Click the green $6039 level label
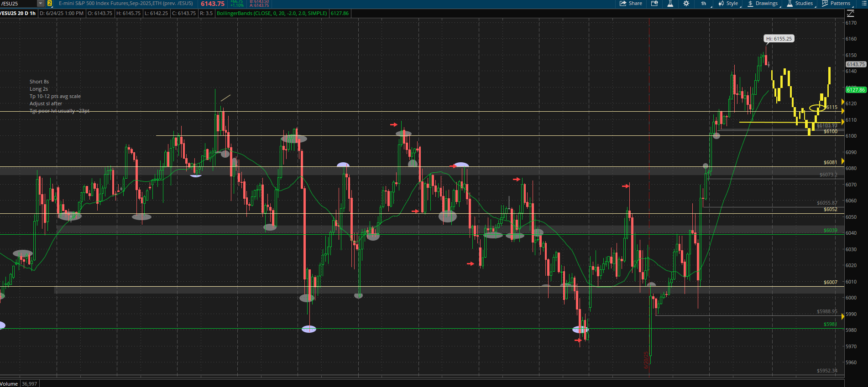The height and width of the screenshot is (387, 868). [x=831, y=230]
